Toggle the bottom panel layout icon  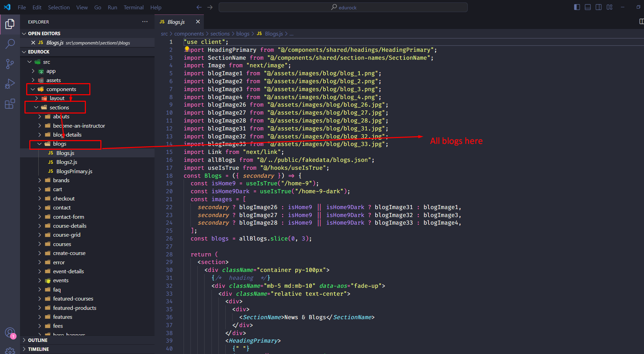(588, 7)
